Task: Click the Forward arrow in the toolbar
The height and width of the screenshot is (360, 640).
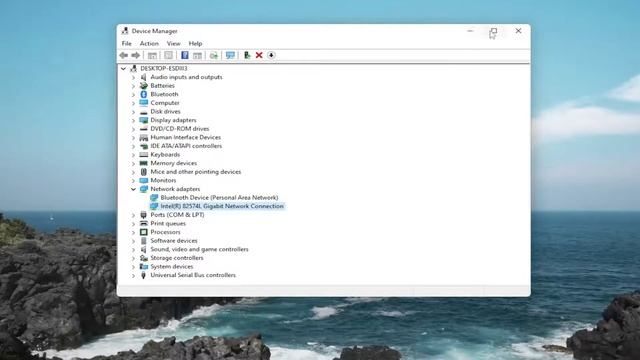Action: (x=136, y=55)
